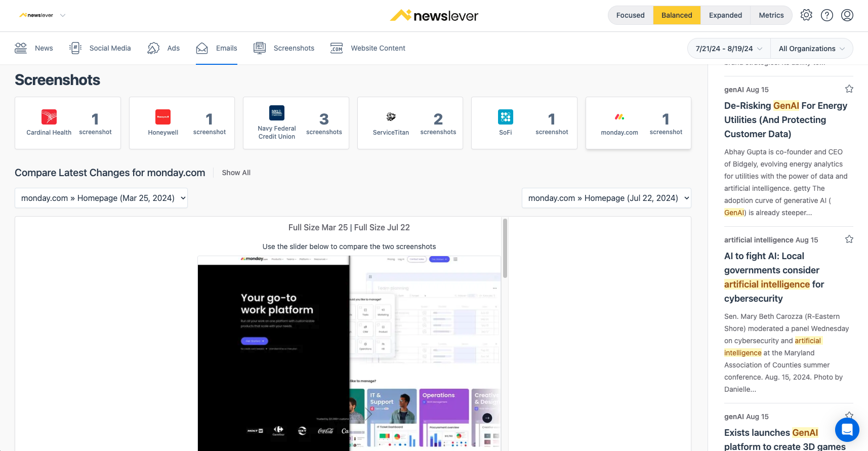Click the screenshot comparison slider divider
Image resolution: width=868 pixels, height=451 pixels.
tap(350, 353)
